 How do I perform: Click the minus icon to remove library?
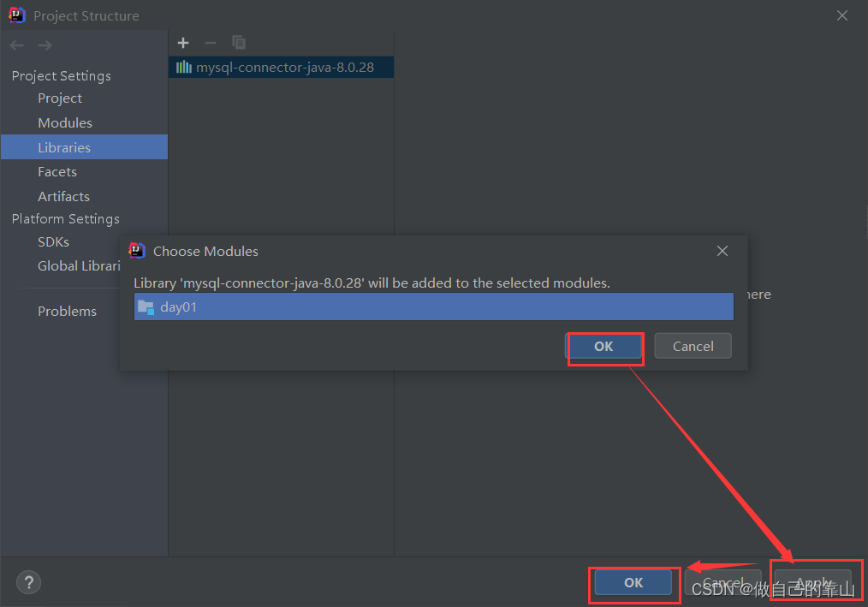[211, 43]
